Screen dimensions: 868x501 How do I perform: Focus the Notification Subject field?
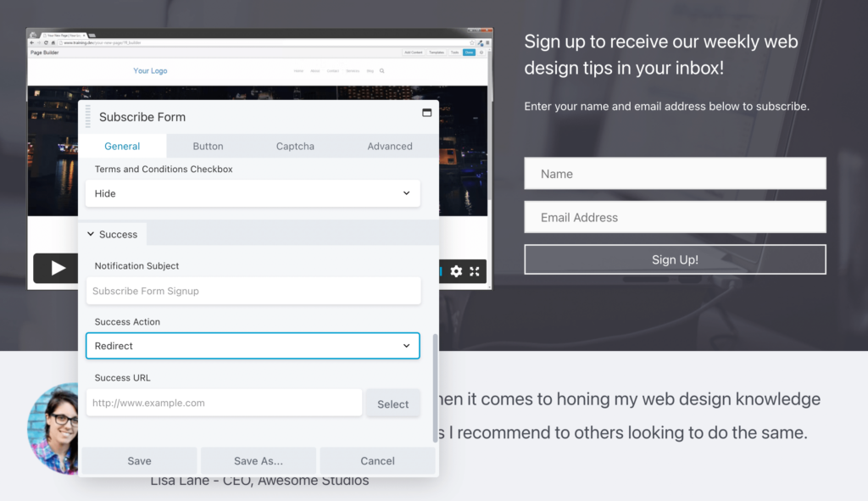point(253,291)
